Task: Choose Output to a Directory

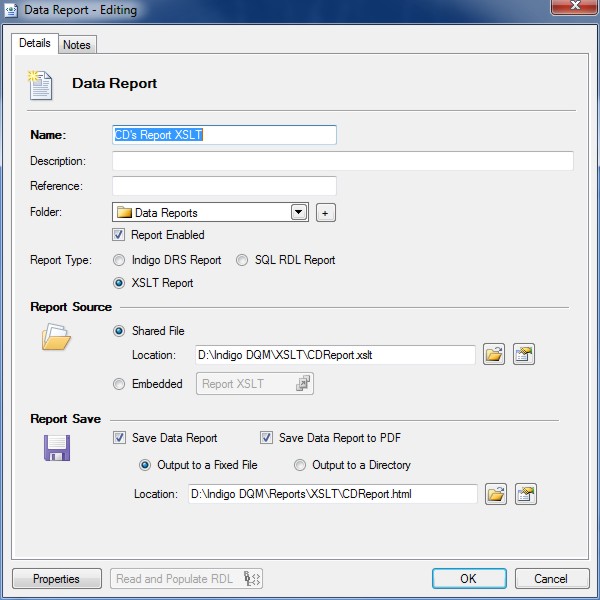Action: (300, 465)
